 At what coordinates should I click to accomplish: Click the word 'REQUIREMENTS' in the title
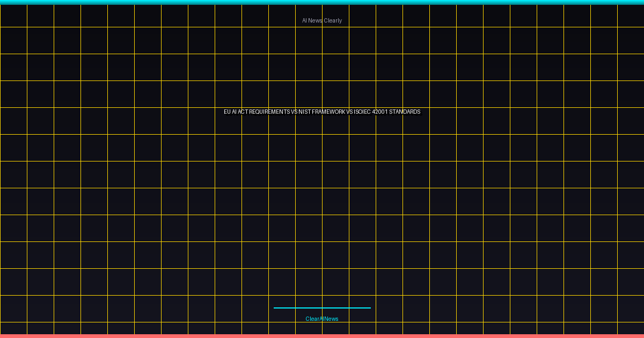(269, 112)
